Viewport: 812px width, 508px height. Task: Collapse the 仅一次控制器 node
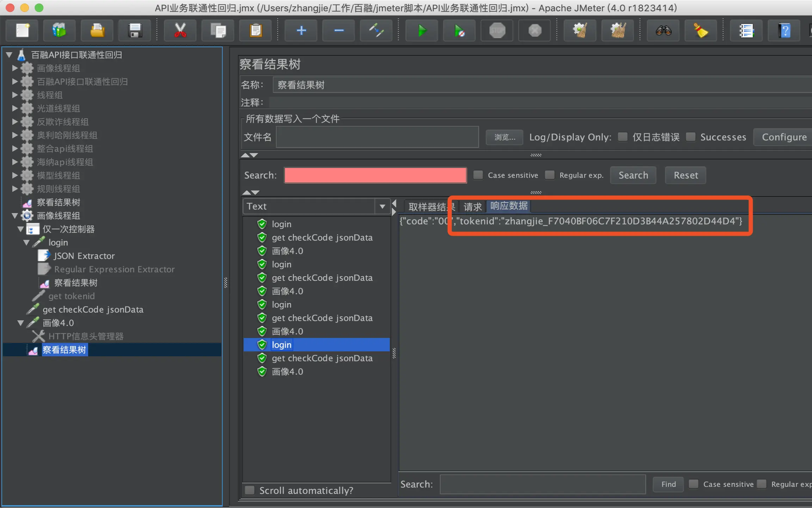[20, 229]
